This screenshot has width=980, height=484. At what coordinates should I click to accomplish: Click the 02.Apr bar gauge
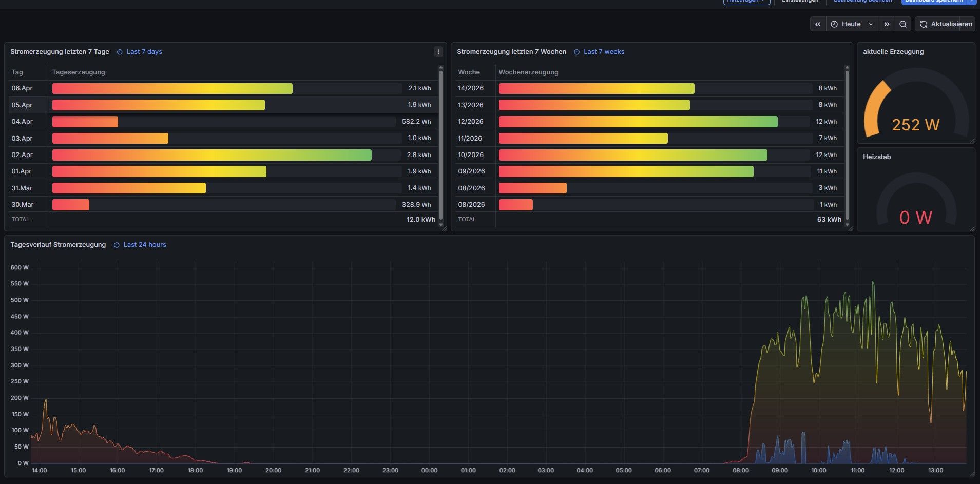pyautogui.click(x=212, y=155)
